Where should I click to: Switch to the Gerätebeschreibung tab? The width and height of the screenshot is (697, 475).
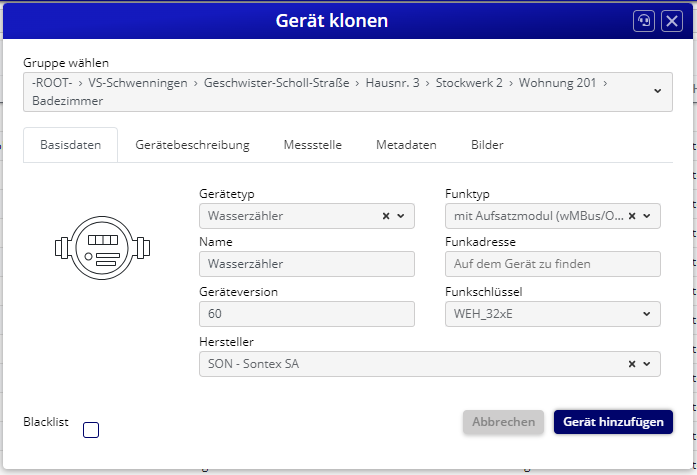192,145
